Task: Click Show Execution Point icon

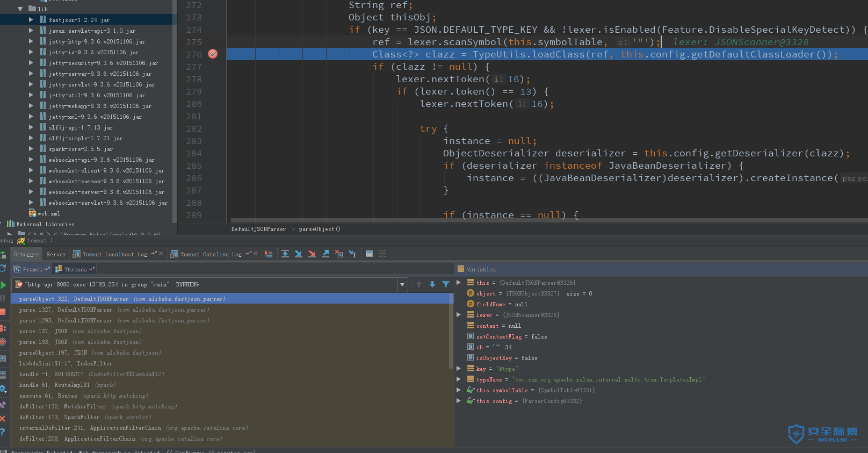Action: 269,254
